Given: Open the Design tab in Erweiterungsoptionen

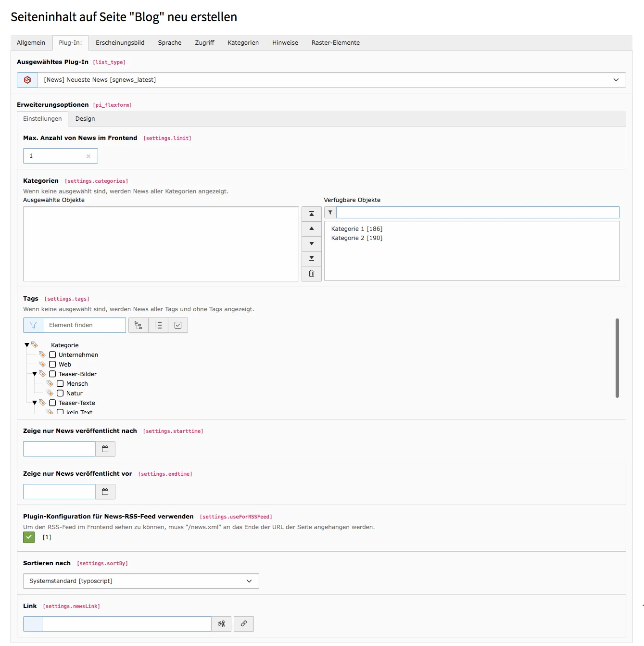Looking at the screenshot, I should [x=85, y=119].
